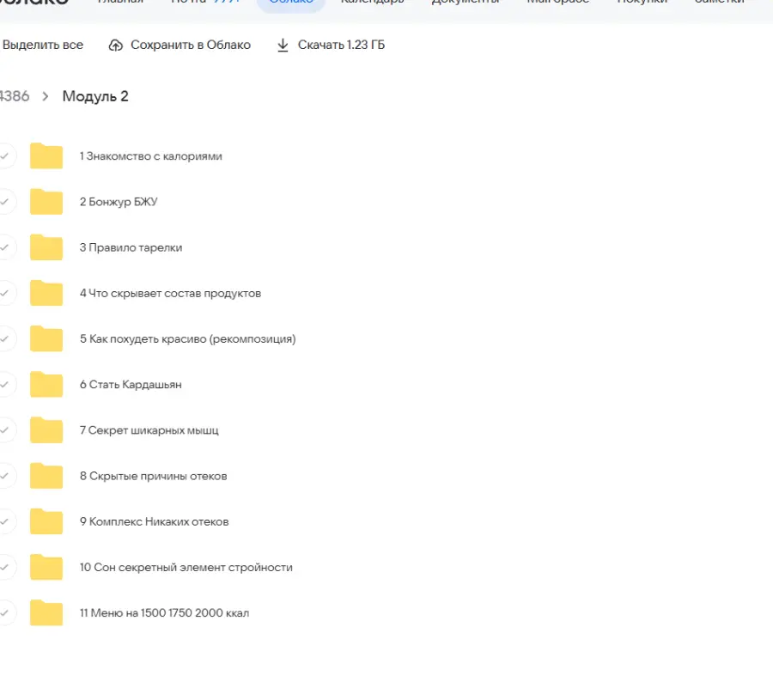The width and height of the screenshot is (773, 700).
Task: Go to the parent folder 4386 in the breadcrumb
Action: click(14, 96)
